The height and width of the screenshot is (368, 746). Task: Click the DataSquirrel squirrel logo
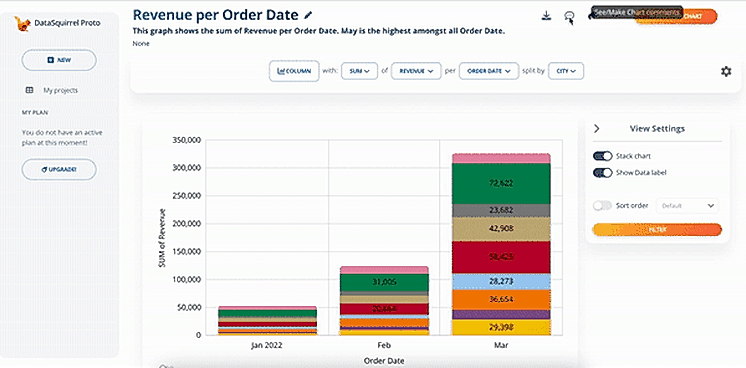pyautogui.click(x=22, y=23)
